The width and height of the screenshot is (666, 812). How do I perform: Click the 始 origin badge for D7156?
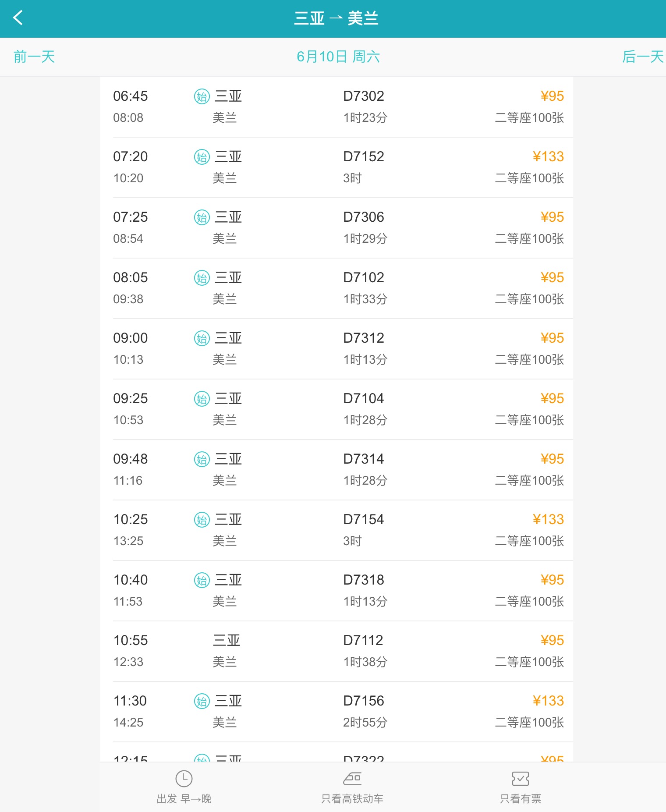202,701
